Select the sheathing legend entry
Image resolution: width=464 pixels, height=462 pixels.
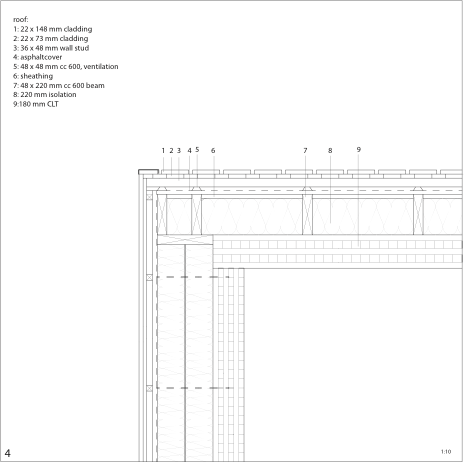pyautogui.click(x=33, y=76)
